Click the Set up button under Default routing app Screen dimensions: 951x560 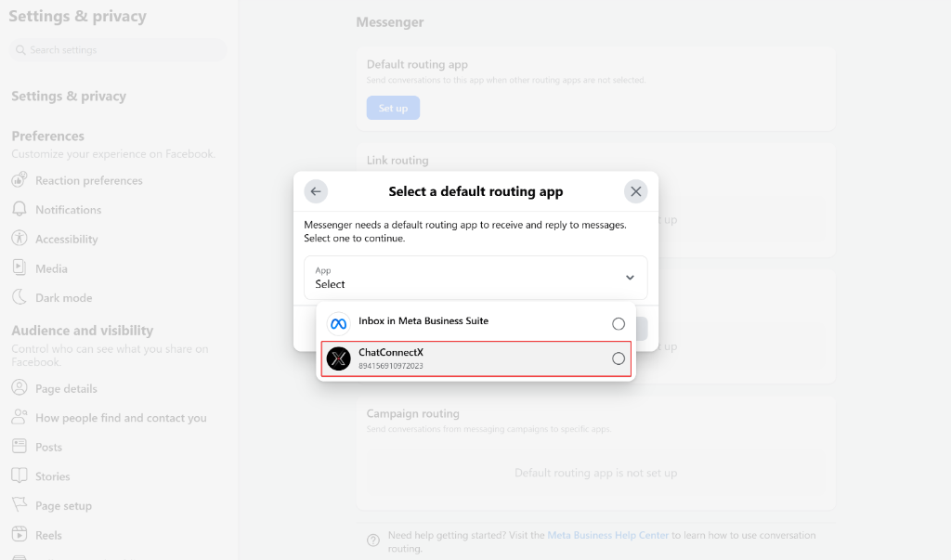coord(393,108)
